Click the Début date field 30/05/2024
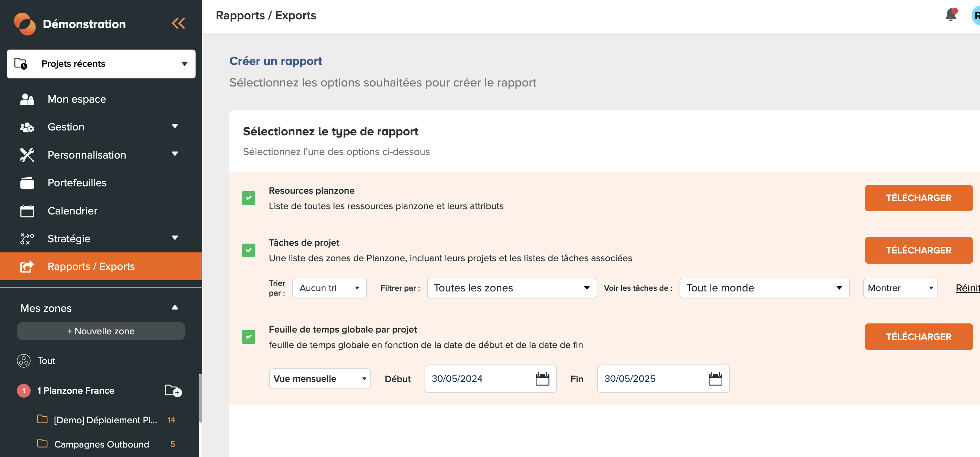 (x=490, y=379)
